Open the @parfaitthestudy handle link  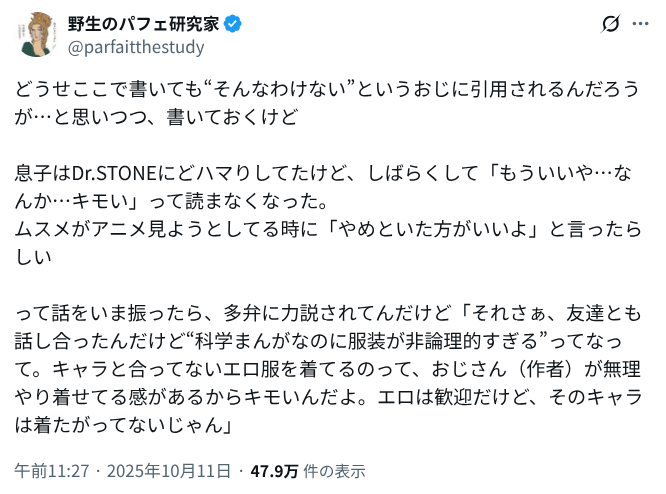point(135,47)
